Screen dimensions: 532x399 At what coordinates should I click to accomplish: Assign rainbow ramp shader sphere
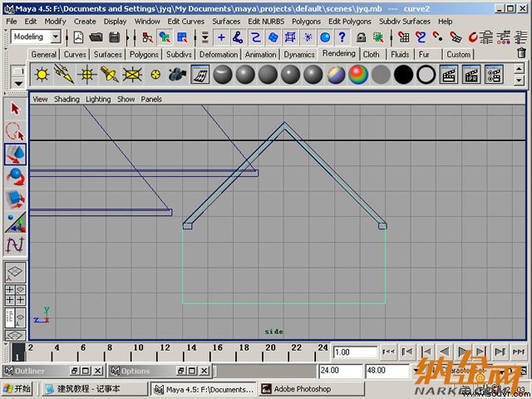coord(358,74)
